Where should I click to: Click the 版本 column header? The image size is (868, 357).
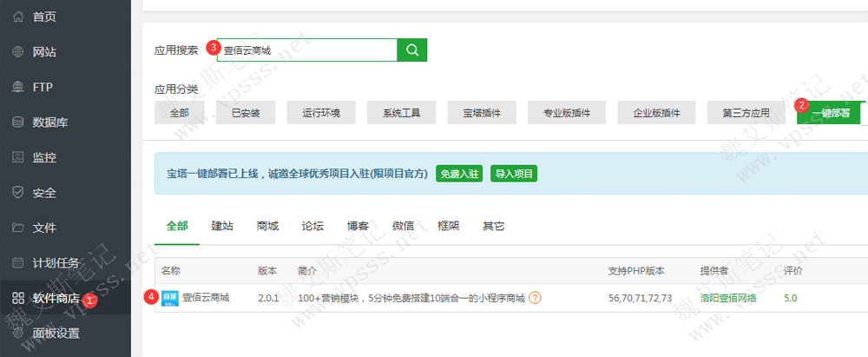tap(267, 271)
